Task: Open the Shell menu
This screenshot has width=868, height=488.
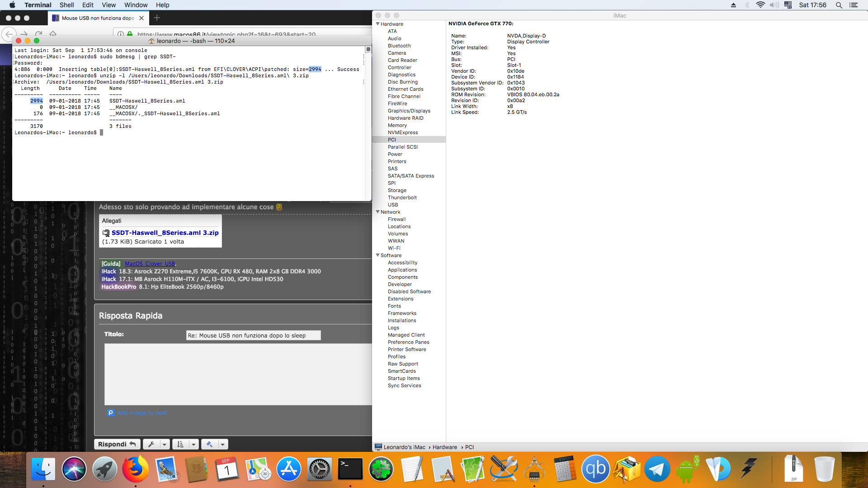Action: tap(66, 5)
